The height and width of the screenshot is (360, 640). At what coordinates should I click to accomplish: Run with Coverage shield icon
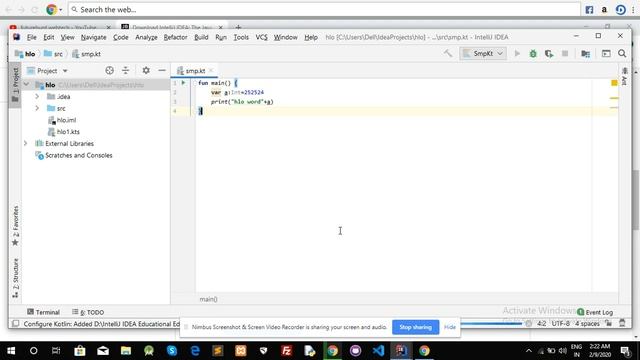(549, 53)
